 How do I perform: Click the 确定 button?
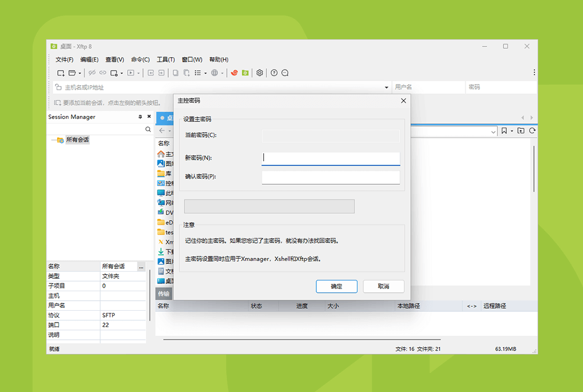[x=336, y=286]
